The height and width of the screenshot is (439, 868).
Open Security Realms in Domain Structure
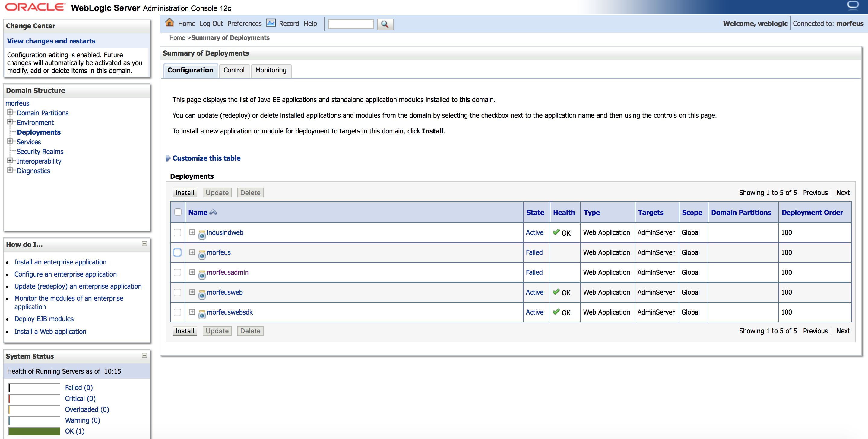tap(40, 152)
